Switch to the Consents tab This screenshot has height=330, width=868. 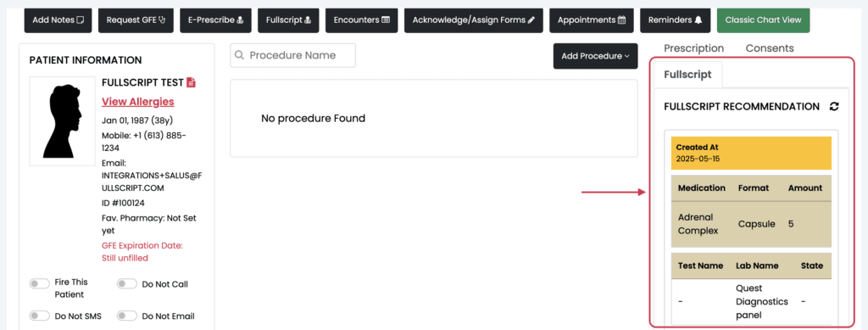[x=770, y=48]
